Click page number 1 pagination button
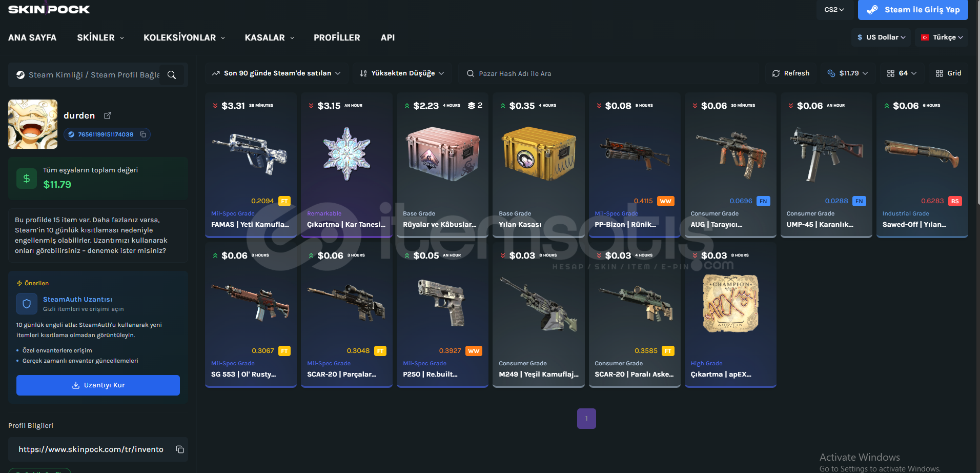This screenshot has width=980, height=473. (x=586, y=419)
